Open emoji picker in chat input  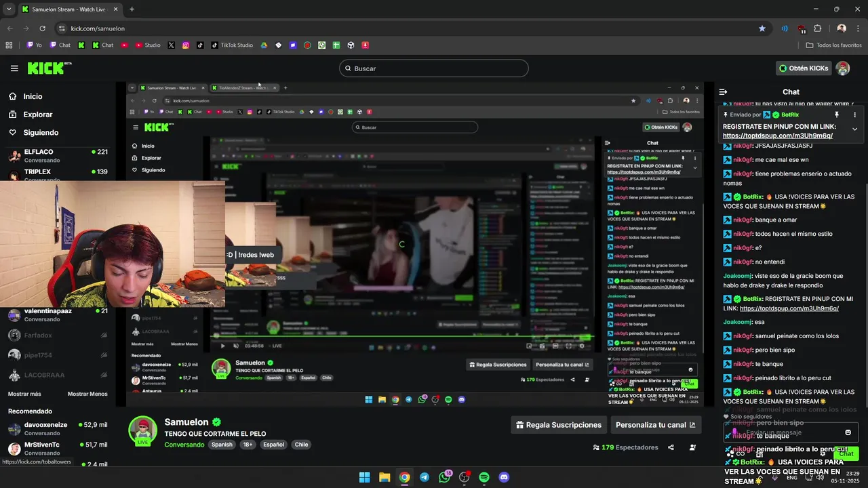pyautogui.click(x=848, y=432)
